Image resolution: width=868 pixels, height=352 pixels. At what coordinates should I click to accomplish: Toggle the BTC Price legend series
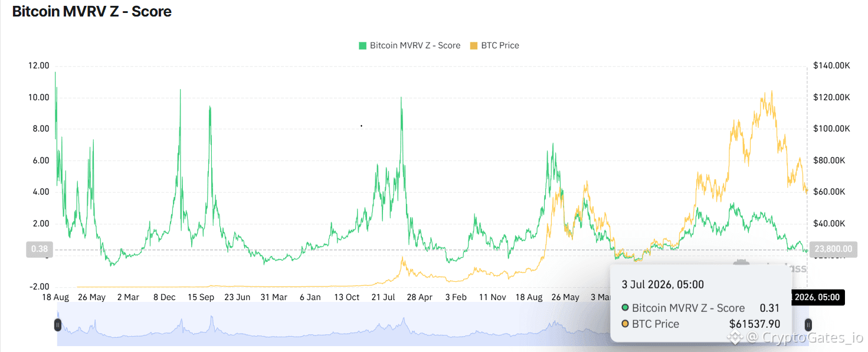coord(494,45)
